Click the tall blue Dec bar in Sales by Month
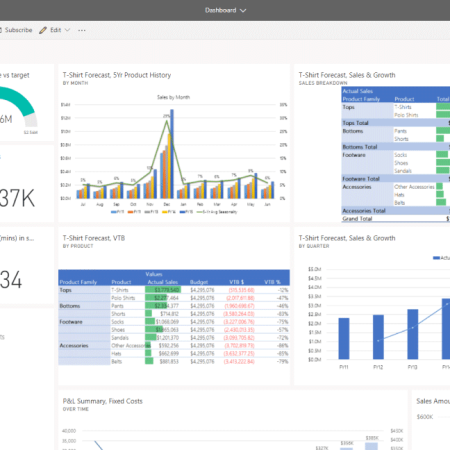The width and height of the screenshot is (450, 450). [172, 154]
